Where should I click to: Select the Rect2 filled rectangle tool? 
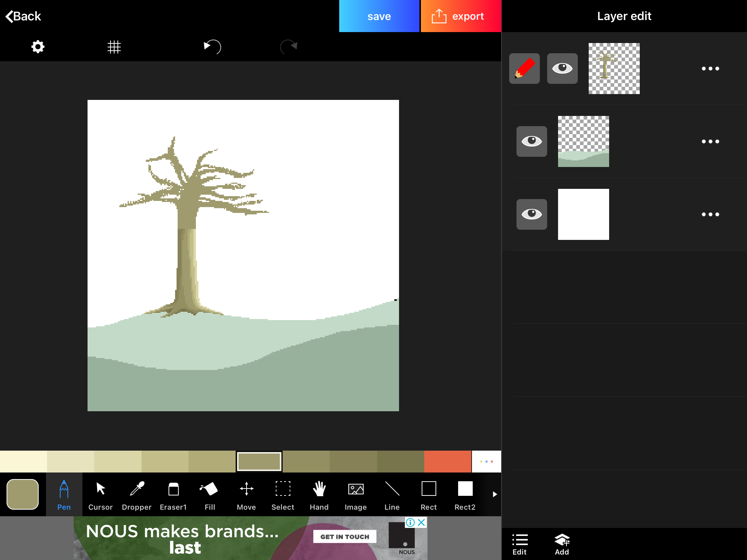465,495
